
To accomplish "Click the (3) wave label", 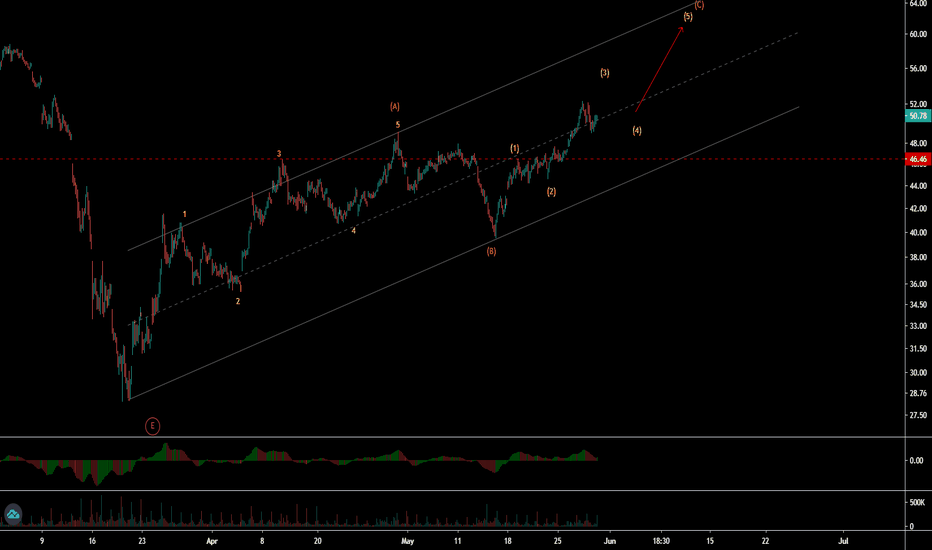I will (604, 73).
